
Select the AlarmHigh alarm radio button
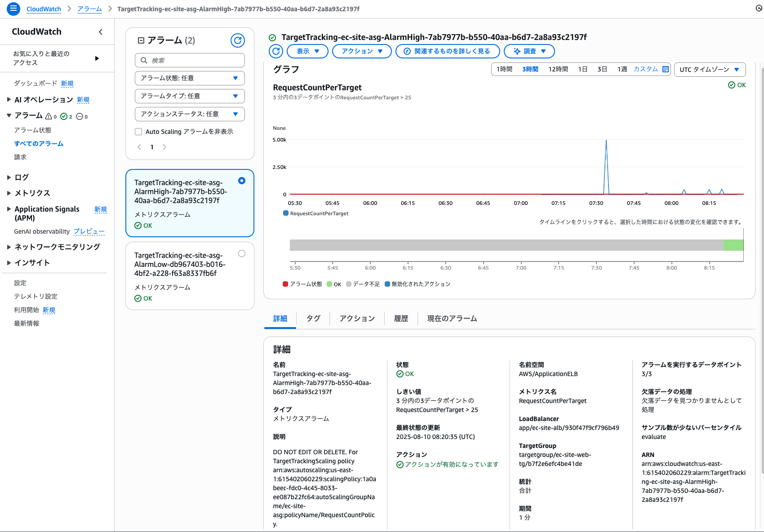coord(242,181)
